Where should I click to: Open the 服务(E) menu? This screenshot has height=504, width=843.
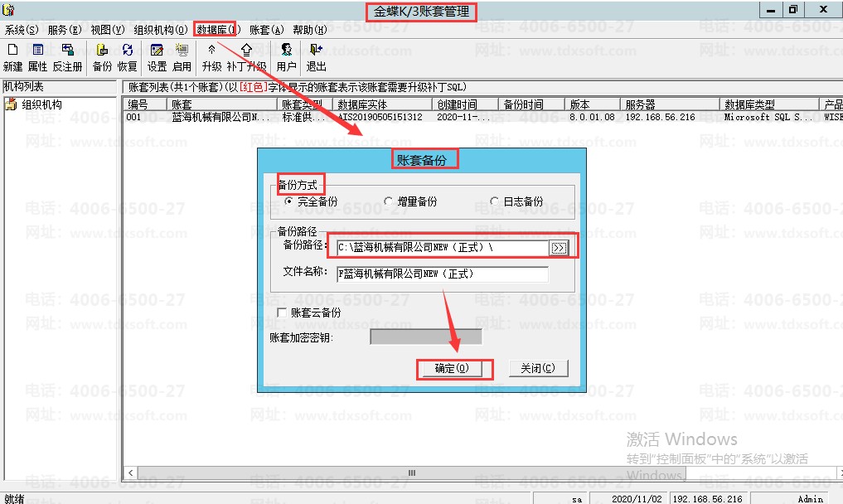pos(65,30)
